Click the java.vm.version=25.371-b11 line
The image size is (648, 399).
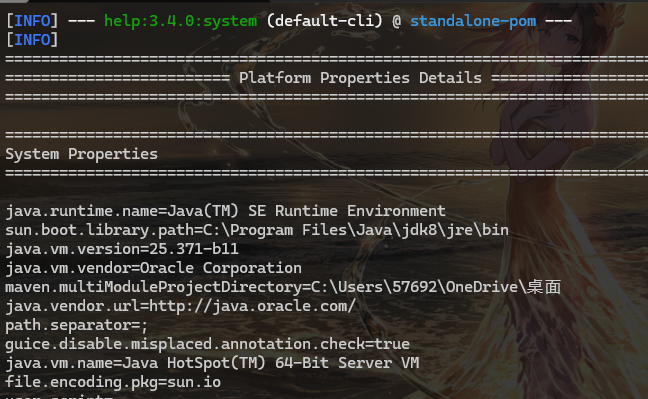click(122, 249)
